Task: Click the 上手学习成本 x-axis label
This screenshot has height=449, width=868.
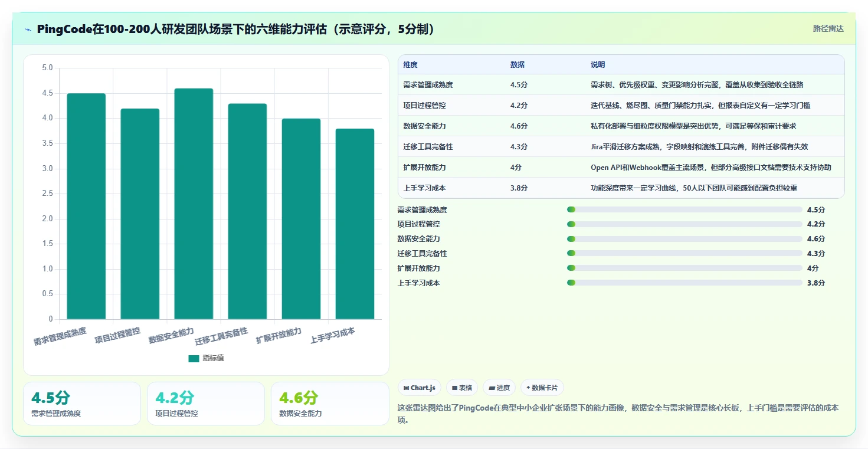Action: (x=333, y=335)
